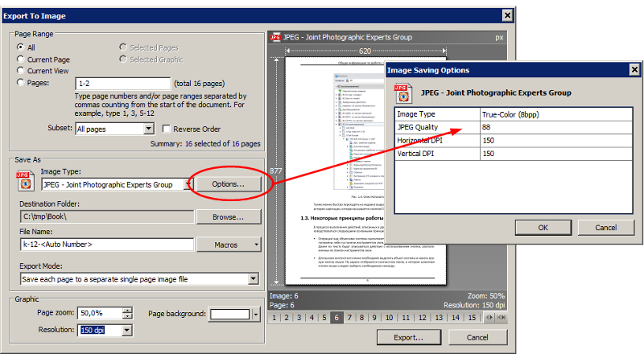Open the Page background color swatch
The image size is (644, 354).
pyautogui.click(x=230, y=315)
